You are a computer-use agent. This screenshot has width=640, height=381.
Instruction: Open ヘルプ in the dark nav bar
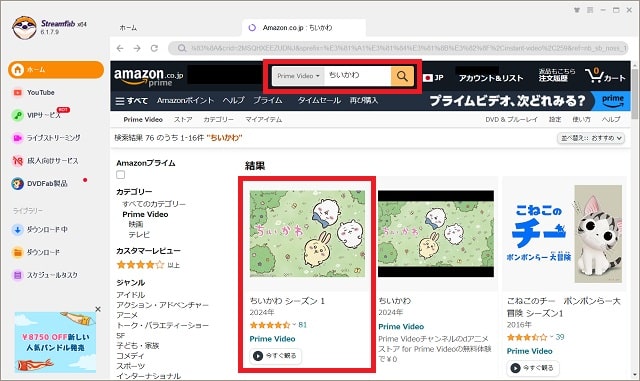click(233, 100)
